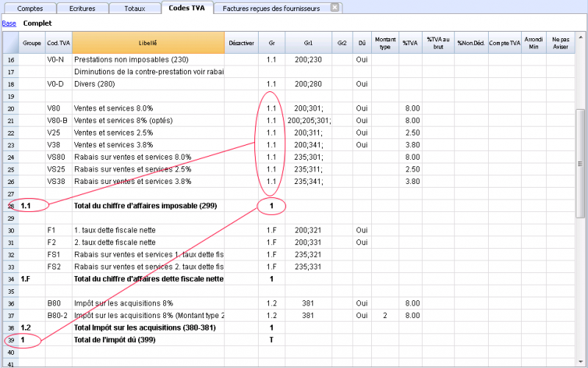Select the V25 code cell

tap(59, 133)
